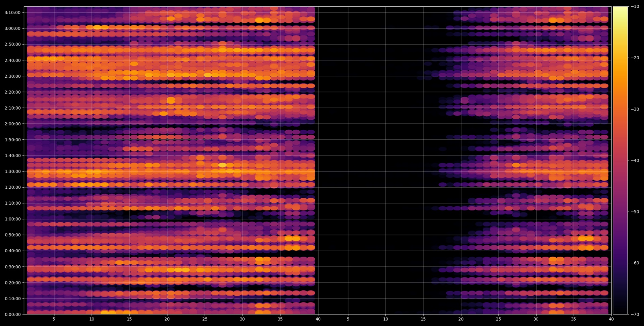Screen dimensions: 644x326
Task: Click the 1:50:00 time axis label
Action: (12, 140)
